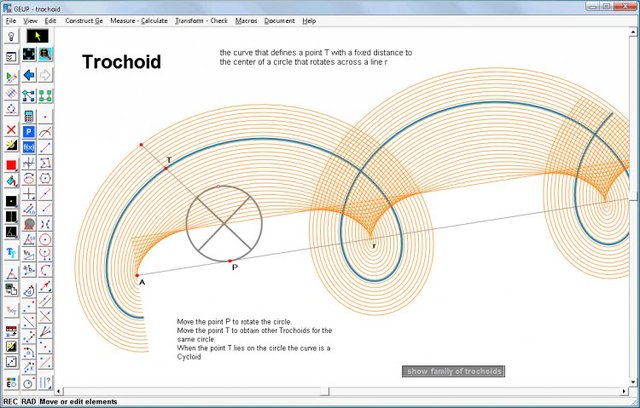Image resolution: width=640 pixels, height=408 pixels.
Task: Click the vertical scrollbar down arrow
Action: click(634, 383)
